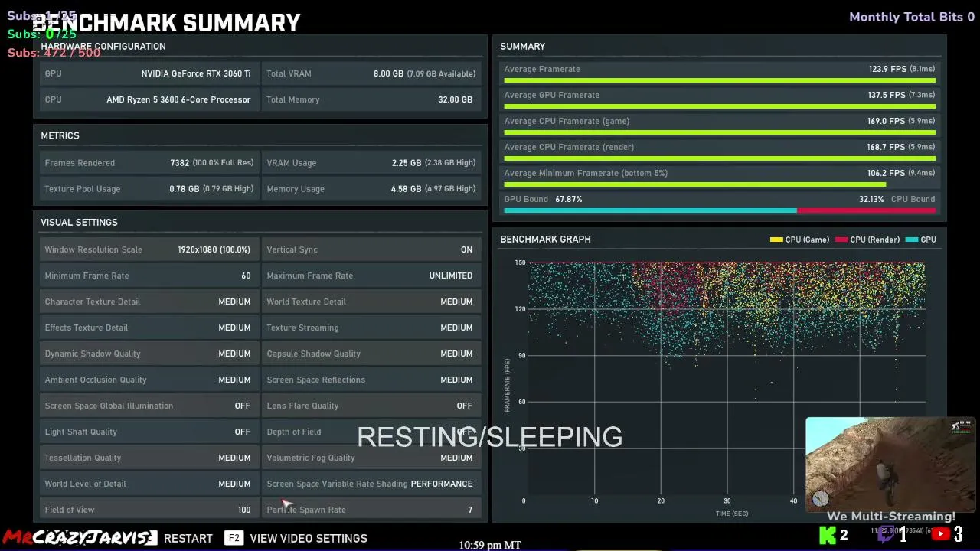Click the "Character Texture Detail" label
The image size is (980, 551).
(92, 302)
